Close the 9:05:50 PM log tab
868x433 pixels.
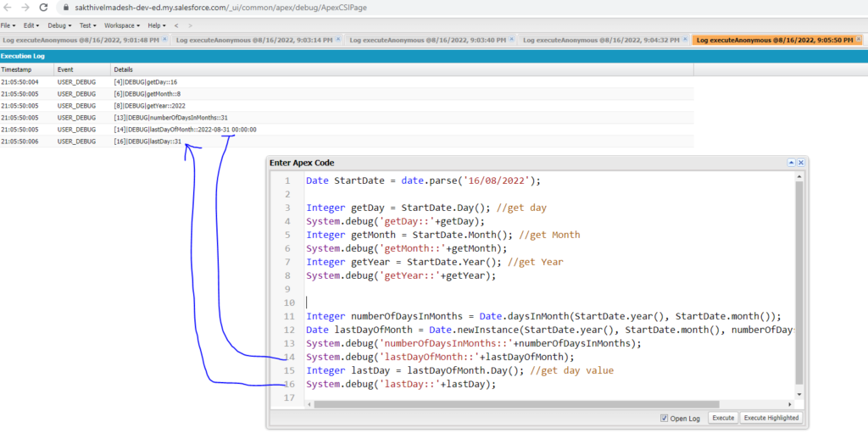(x=859, y=39)
